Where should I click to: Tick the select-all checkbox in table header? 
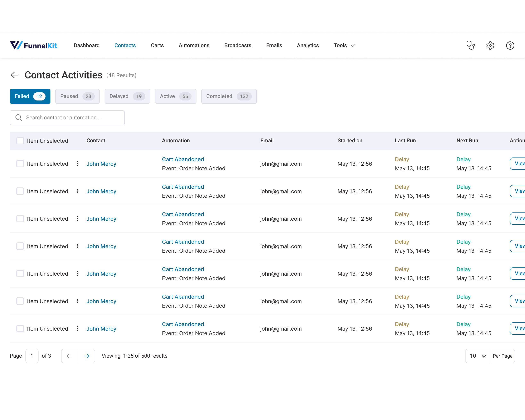(x=20, y=141)
